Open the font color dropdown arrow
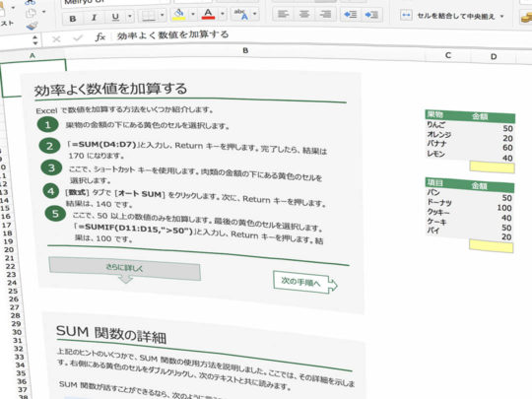532x399 pixels. coord(223,14)
